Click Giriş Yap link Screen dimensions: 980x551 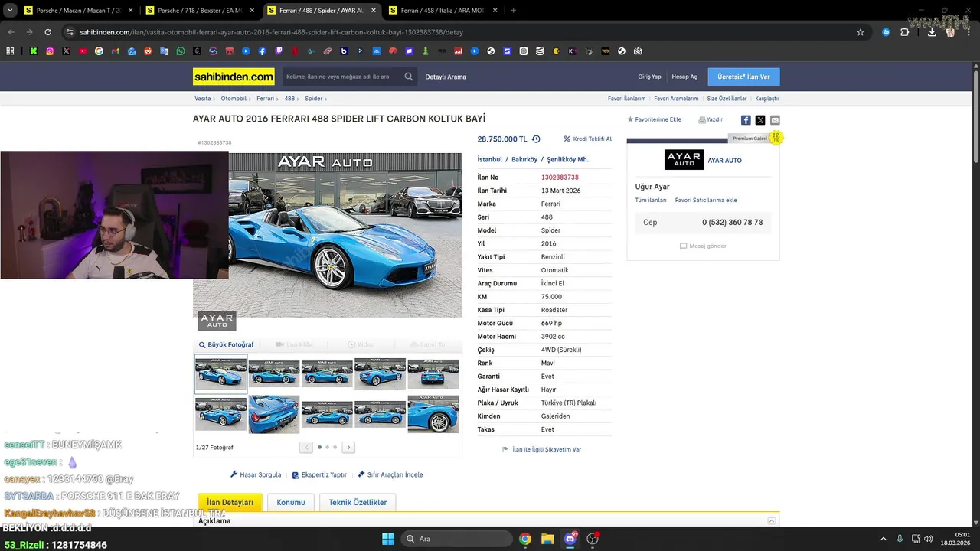click(x=649, y=77)
